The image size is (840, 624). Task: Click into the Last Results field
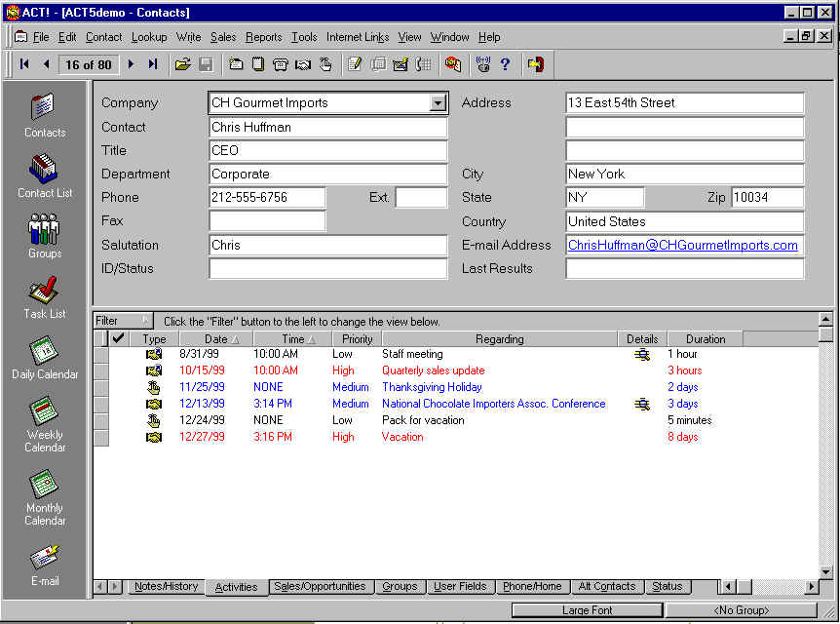685,268
